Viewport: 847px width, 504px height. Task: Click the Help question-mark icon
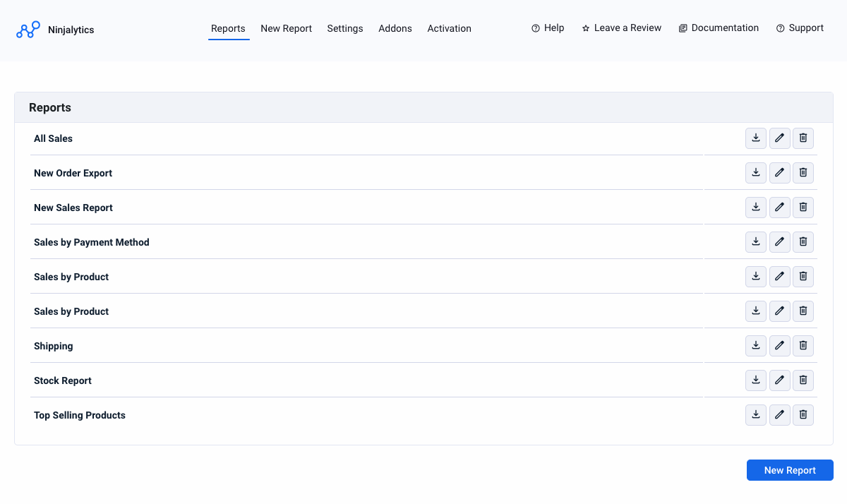[x=534, y=28]
